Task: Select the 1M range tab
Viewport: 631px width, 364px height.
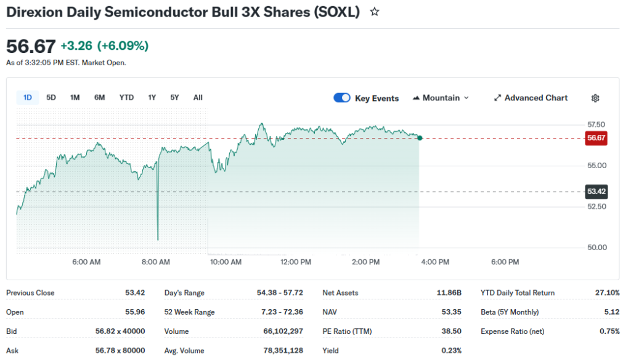Action: [x=75, y=97]
